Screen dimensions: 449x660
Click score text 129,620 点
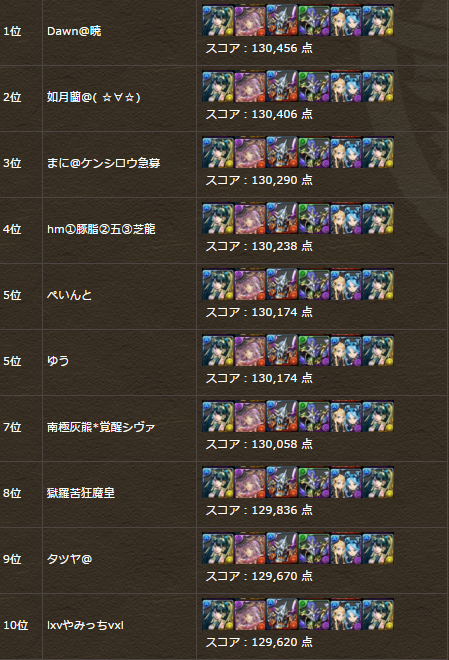[282, 642]
